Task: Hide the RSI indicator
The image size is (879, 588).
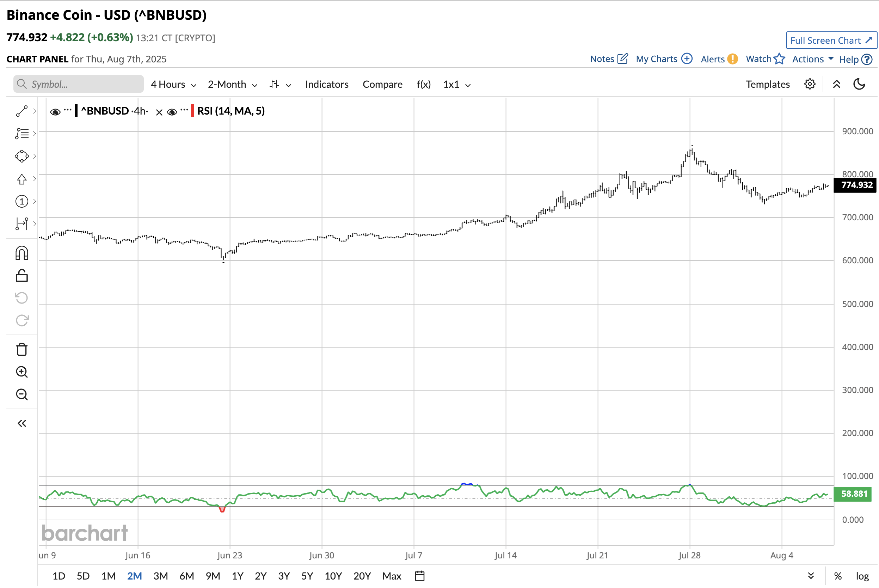Action: pyautogui.click(x=172, y=112)
